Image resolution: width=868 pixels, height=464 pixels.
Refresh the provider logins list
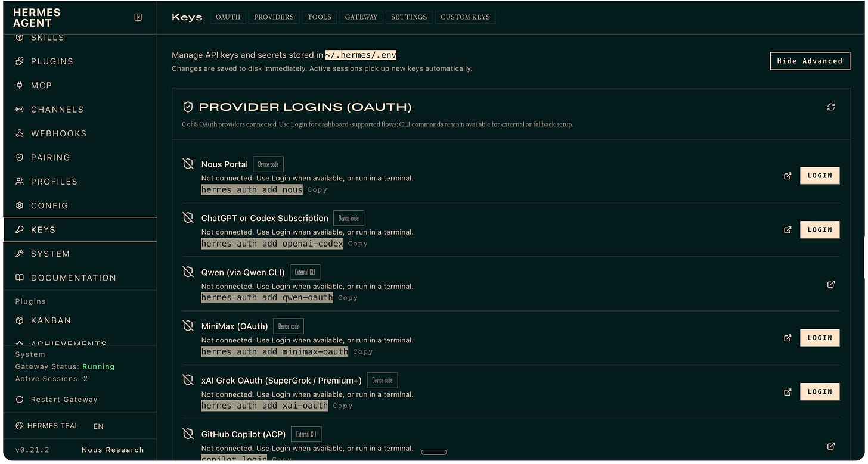coord(831,107)
